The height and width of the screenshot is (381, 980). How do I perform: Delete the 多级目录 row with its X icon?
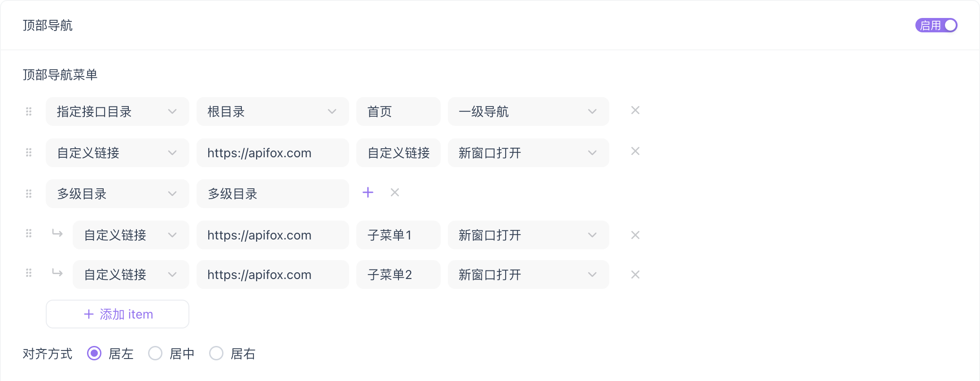(395, 192)
